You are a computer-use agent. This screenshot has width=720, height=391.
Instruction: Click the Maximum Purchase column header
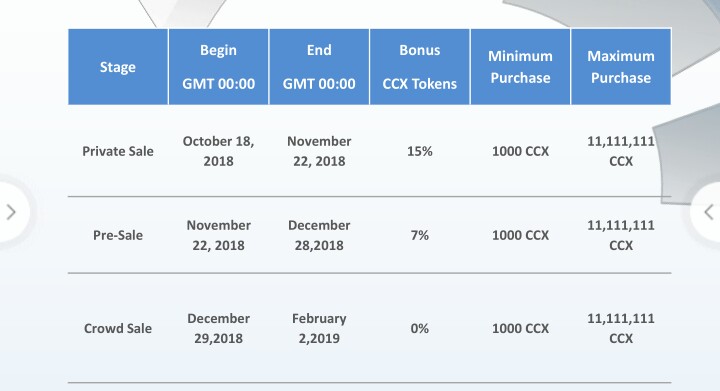(x=621, y=67)
